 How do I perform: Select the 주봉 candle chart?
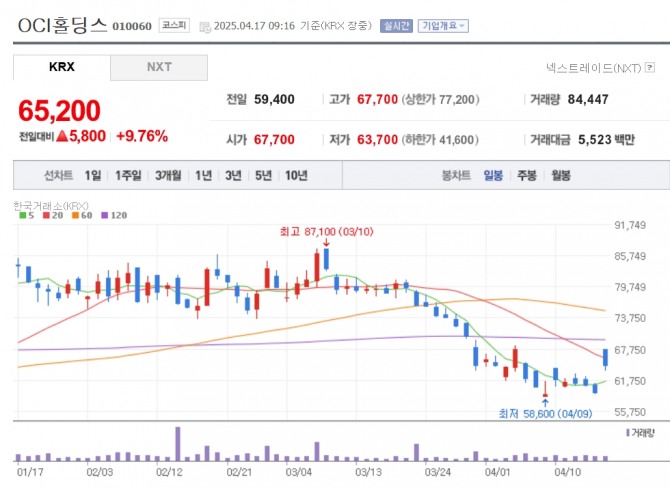coord(526,175)
